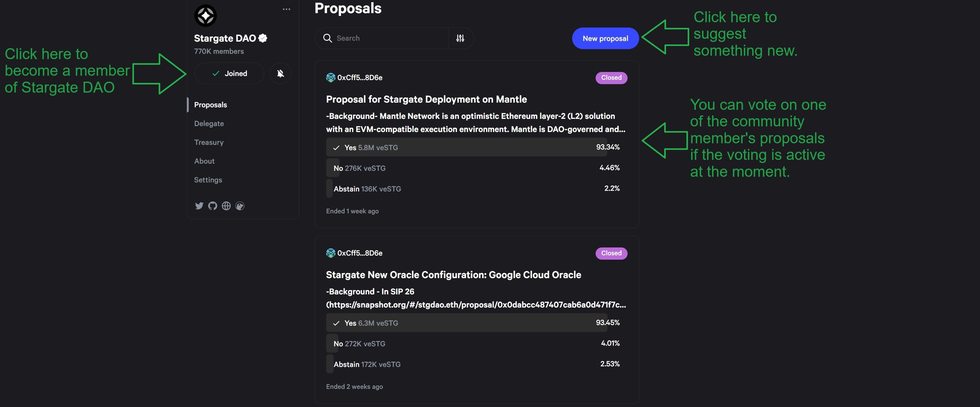The width and height of the screenshot is (980, 407).
Task: Open the CoinGecko link icon
Action: (240, 206)
